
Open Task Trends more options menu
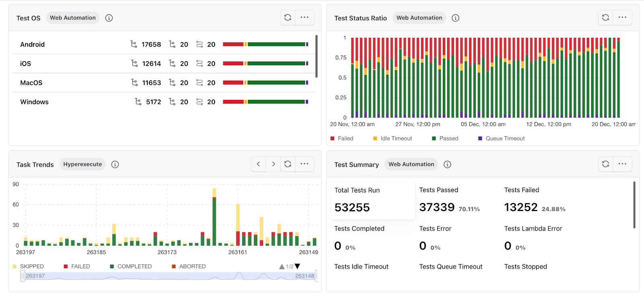pos(305,164)
